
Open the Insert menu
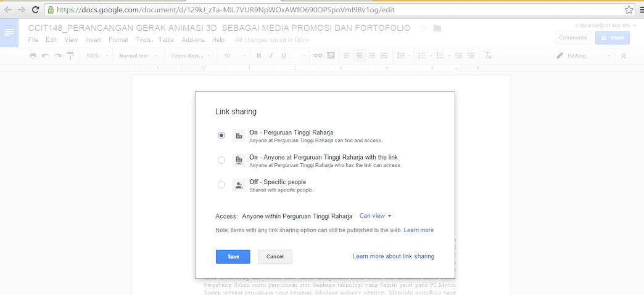(93, 40)
